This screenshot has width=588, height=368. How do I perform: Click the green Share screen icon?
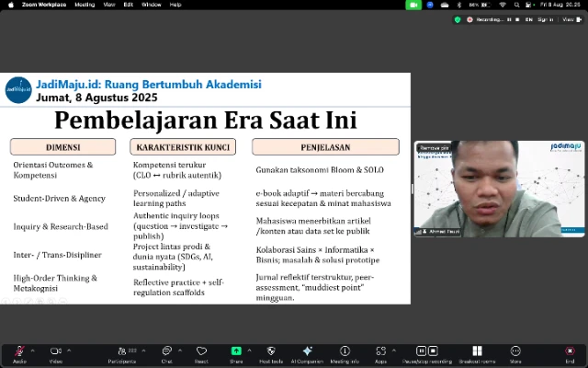(236, 351)
